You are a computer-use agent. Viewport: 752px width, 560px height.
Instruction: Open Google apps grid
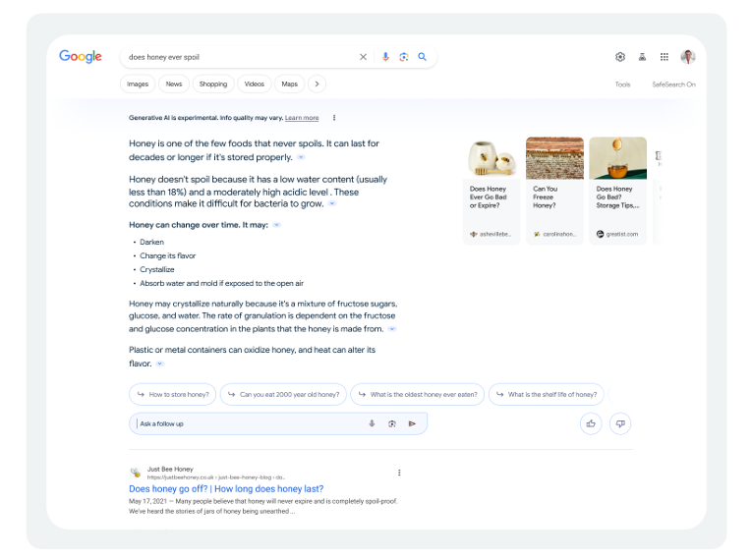point(665,57)
